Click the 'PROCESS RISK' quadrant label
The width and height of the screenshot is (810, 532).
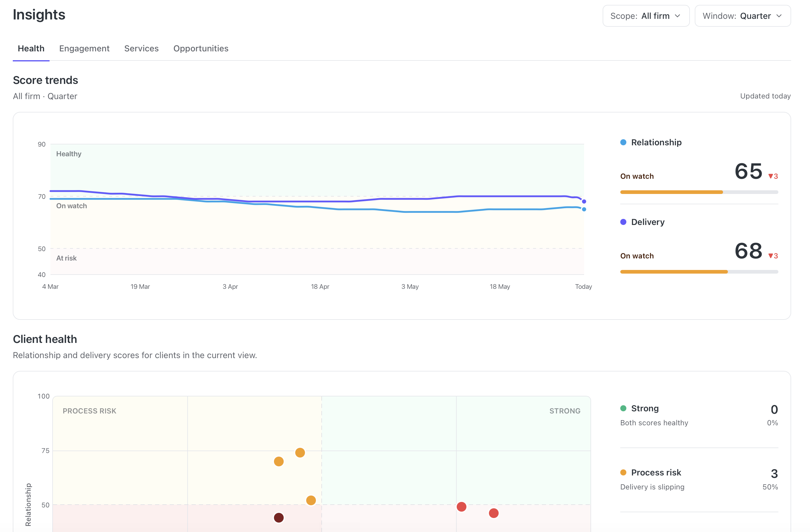point(89,411)
